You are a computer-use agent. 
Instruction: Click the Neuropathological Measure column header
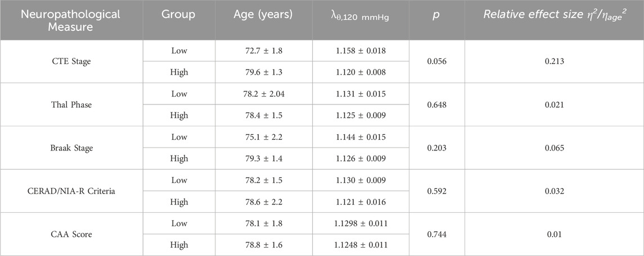(72, 20)
